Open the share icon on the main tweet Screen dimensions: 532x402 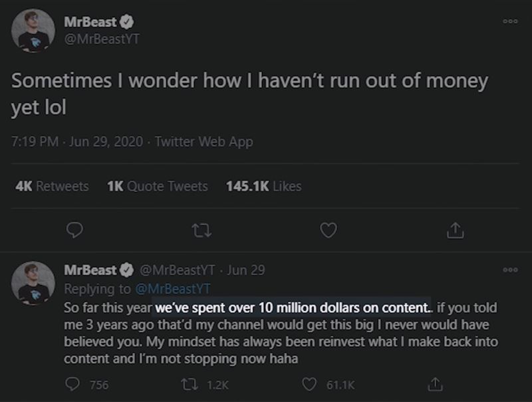click(456, 230)
